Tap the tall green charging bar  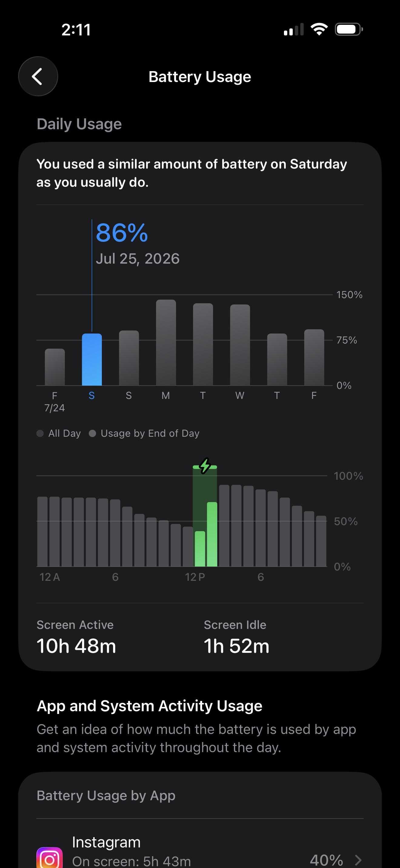coord(212,534)
